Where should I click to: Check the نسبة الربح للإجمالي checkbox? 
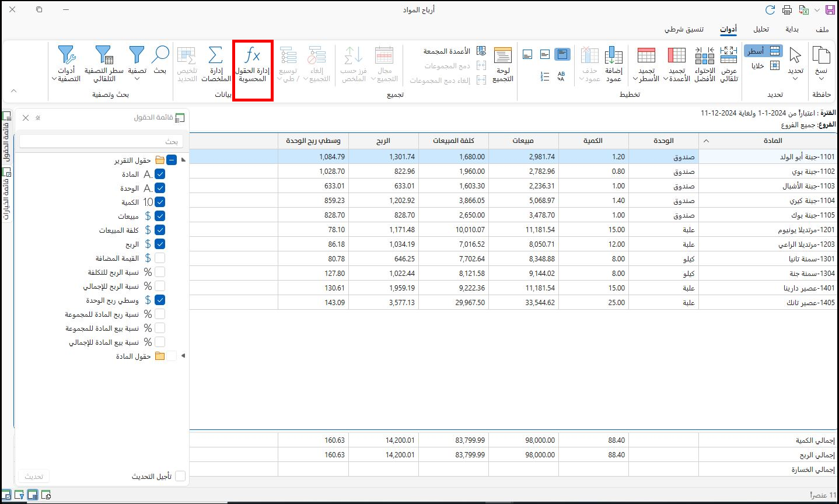coord(160,286)
